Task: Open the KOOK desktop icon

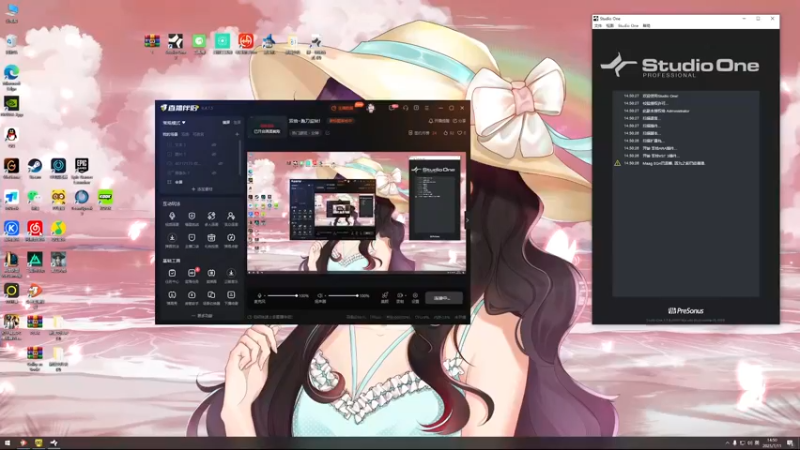Action: (x=105, y=199)
